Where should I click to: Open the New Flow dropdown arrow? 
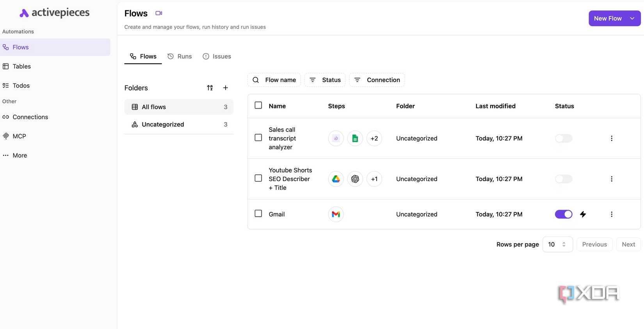(x=632, y=18)
